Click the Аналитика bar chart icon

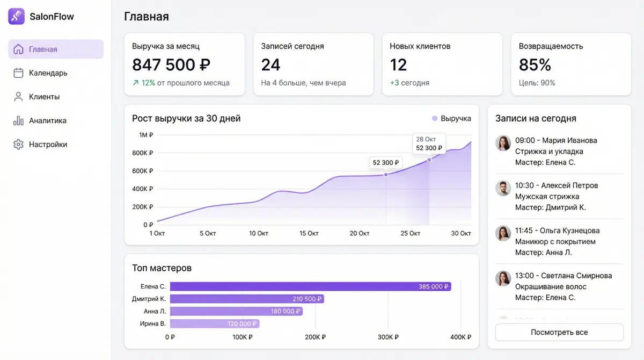18,120
